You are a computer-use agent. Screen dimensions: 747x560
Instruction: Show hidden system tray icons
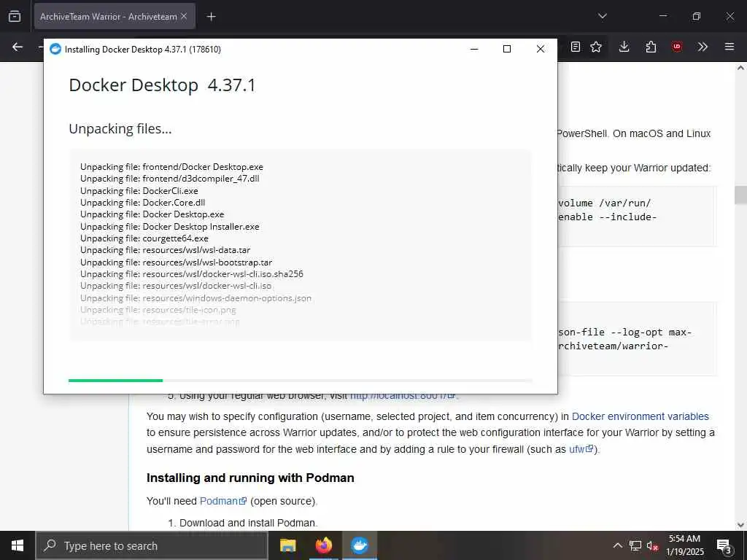click(x=617, y=545)
